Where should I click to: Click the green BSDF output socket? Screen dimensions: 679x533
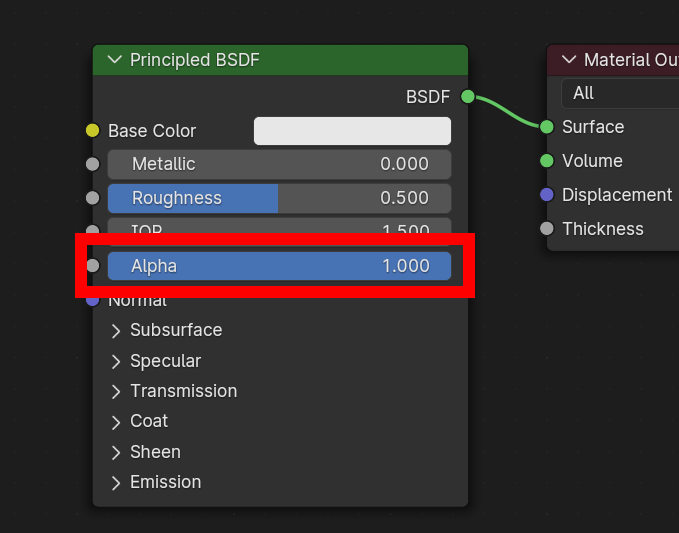click(467, 97)
